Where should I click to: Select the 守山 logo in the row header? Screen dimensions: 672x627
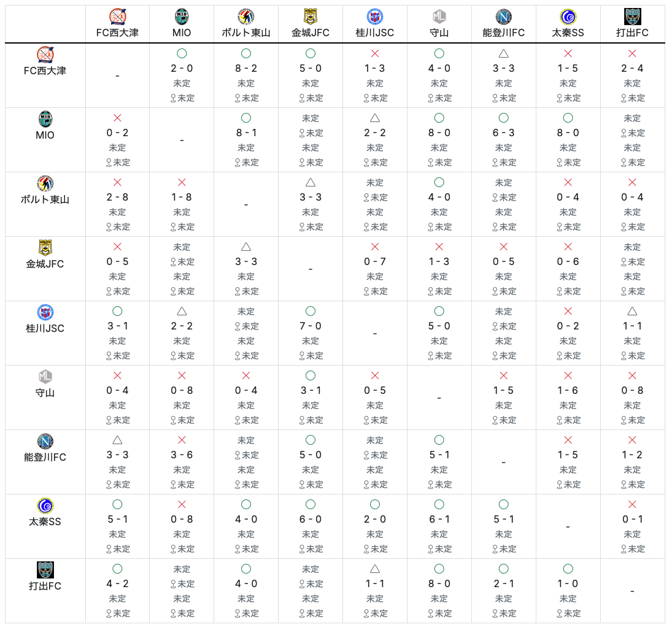click(45, 377)
